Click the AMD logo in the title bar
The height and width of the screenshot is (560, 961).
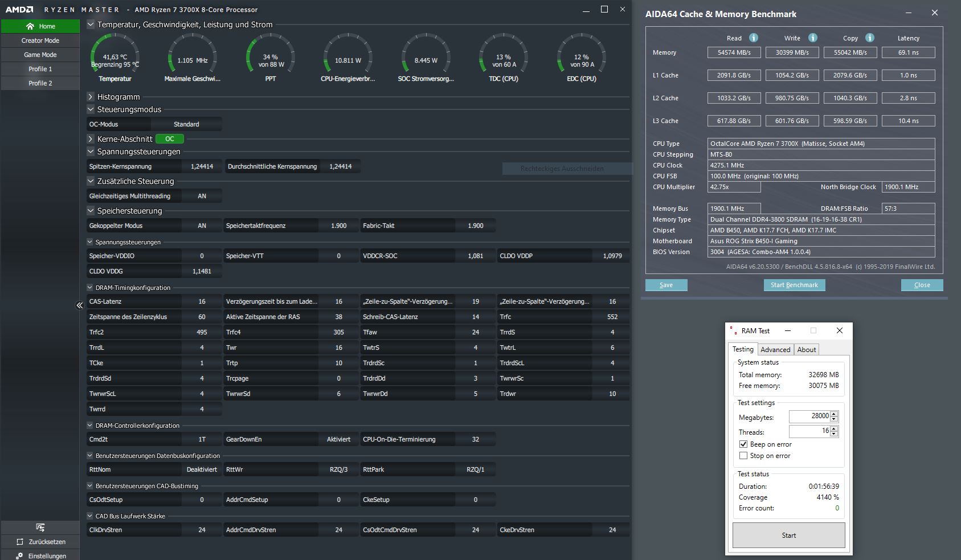click(20, 9)
